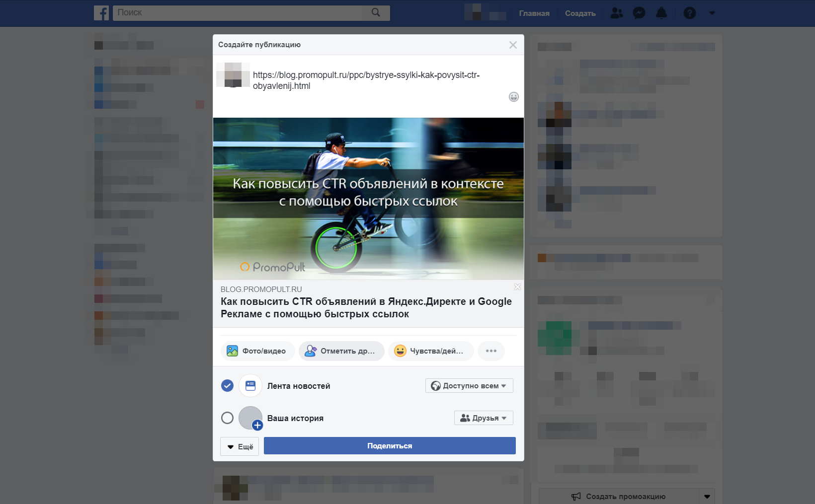Viewport: 815px width, 504px height.
Task: Open the emoji picker smiley
Action: click(x=514, y=97)
